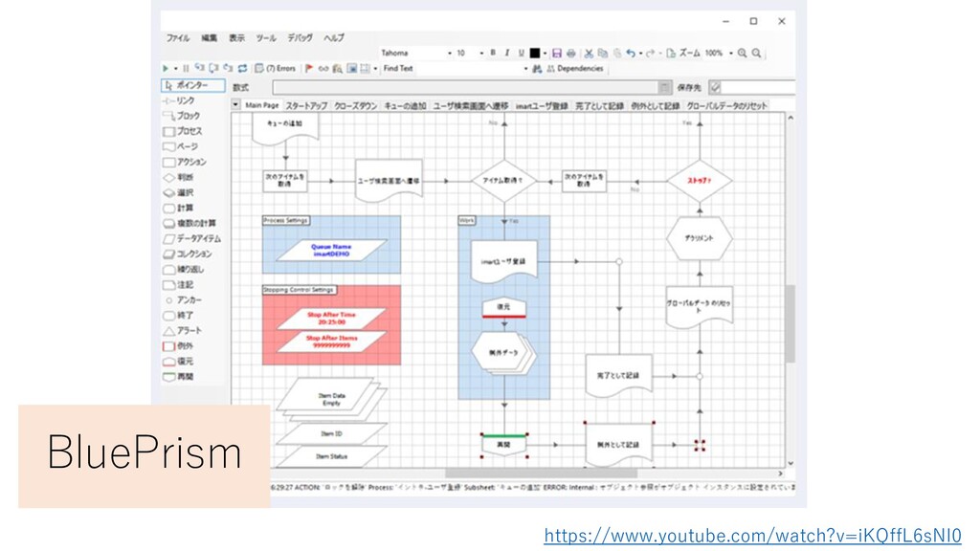
Task: Start the process with the green Go arrow
Action: [x=166, y=68]
